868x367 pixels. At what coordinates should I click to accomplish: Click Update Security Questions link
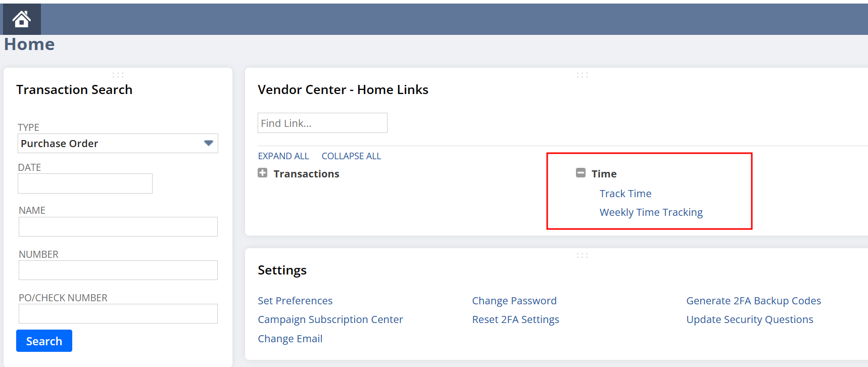click(749, 319)
